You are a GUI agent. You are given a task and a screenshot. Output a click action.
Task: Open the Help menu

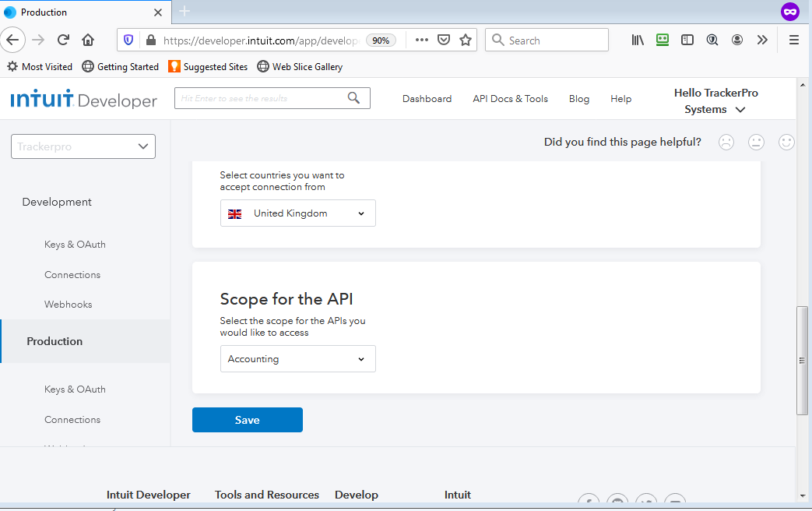click(621, 98)
